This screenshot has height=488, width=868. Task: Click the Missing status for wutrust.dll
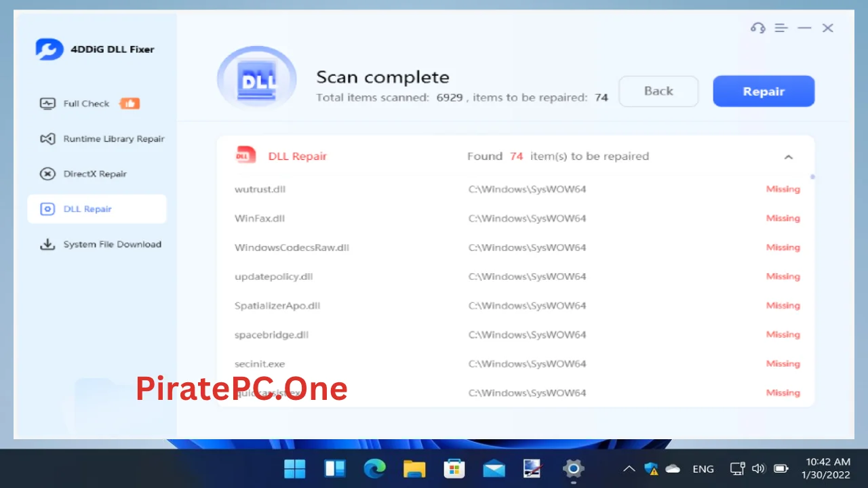pos(783,189)
